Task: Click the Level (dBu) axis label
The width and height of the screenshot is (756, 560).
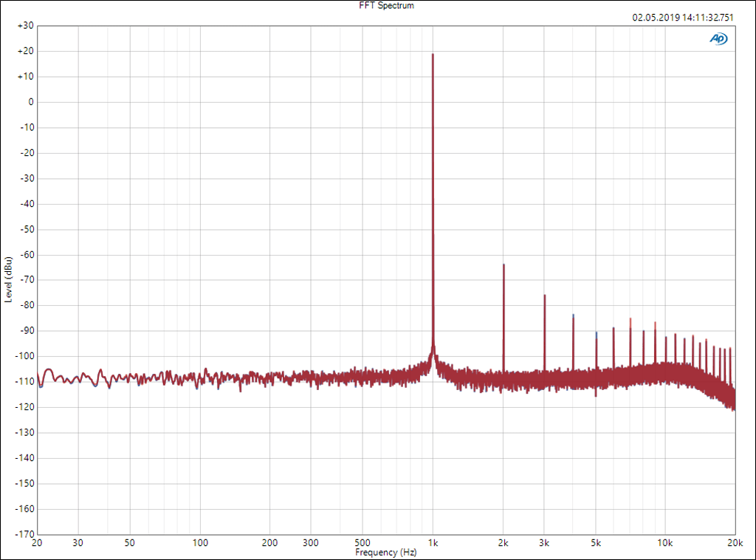Action: (7, 279)
